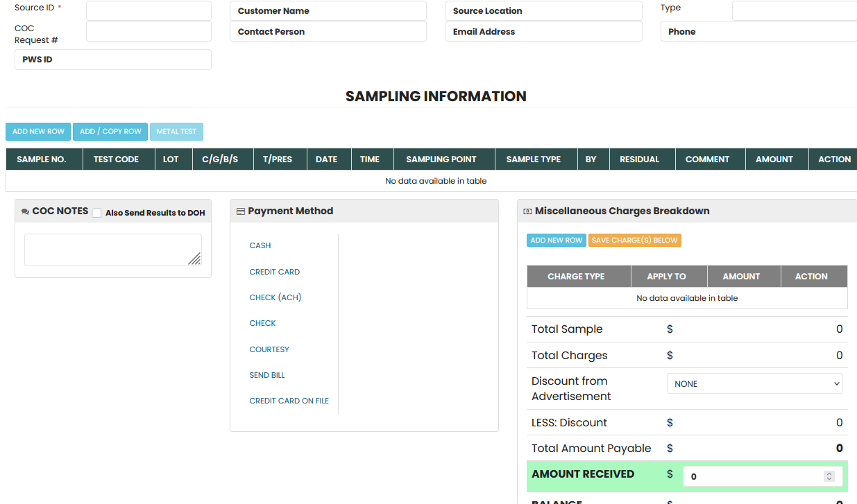
Task: Click the CHARGE TYPE column header
Action: [x=579, y=276]
